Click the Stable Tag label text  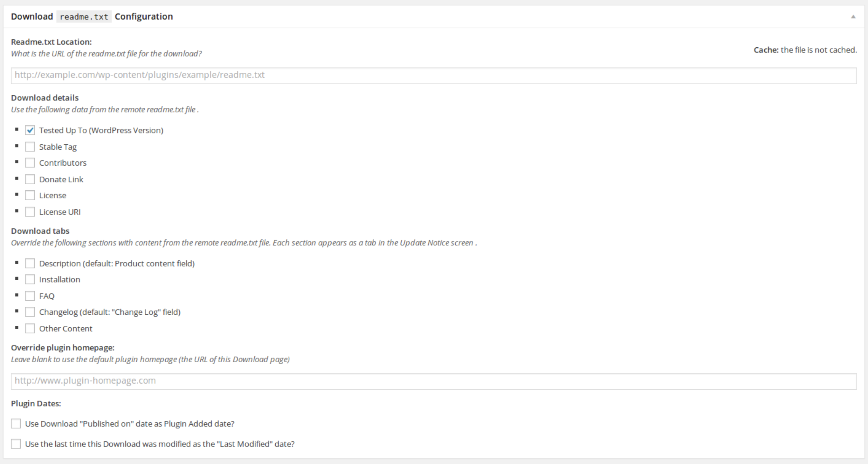(x=58, y=147)
